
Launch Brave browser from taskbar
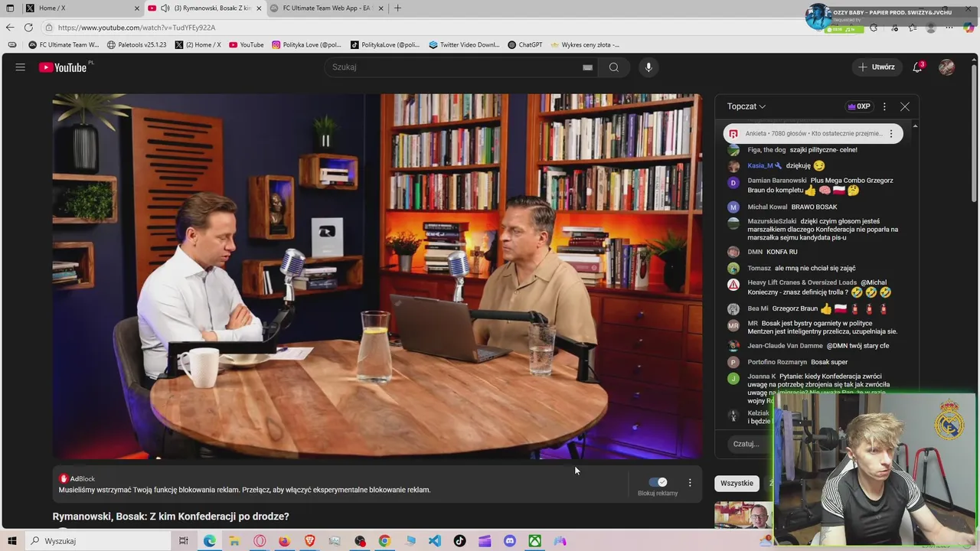pos(309,541)
